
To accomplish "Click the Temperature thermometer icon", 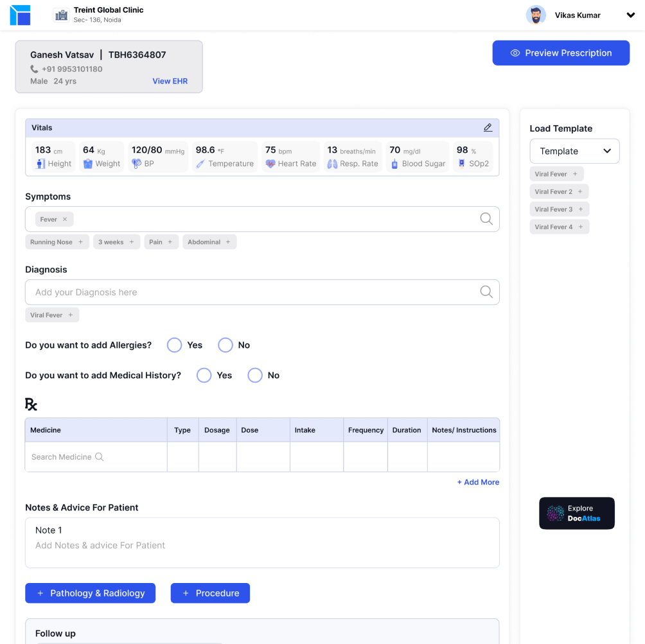I will click(200, 164).
